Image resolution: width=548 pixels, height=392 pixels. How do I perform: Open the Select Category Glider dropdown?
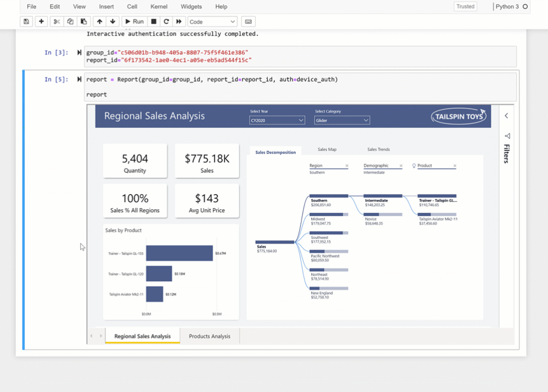pos(342,120)
